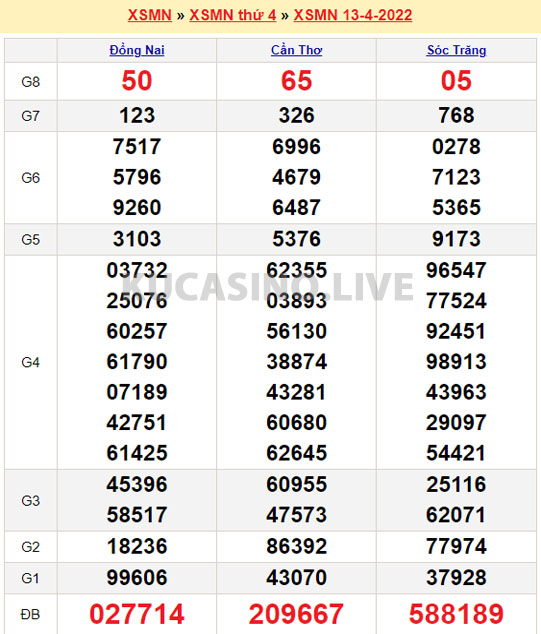This screenshot has width=541, height=634.
Task: Select the G8 row label
Action: click(30, 82)
